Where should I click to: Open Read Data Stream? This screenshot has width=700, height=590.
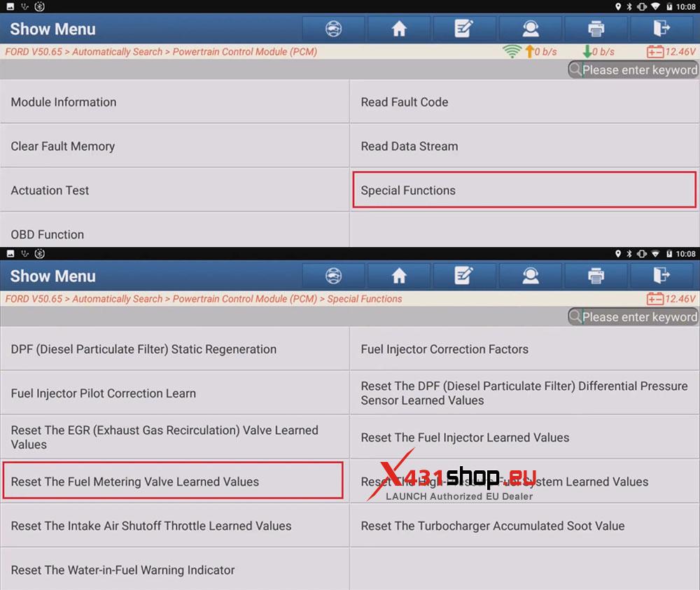(524, 146)
